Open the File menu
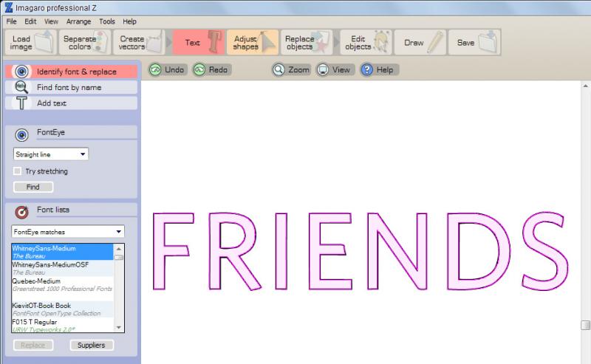Image resolution: width=591 pixels, height=364 pixels. pos(11,21)
